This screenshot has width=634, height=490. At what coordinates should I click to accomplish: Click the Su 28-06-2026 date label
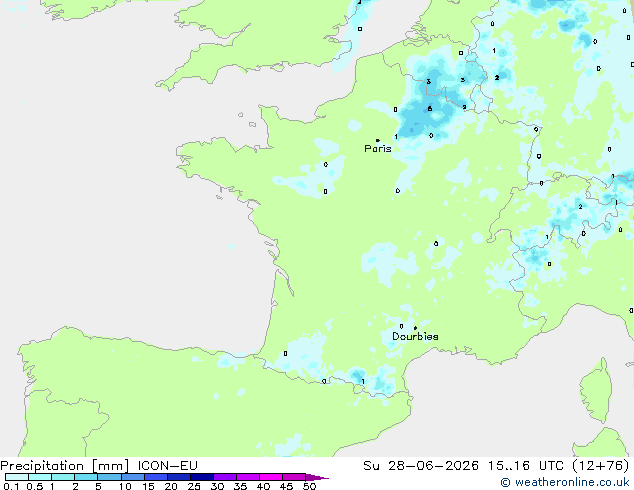coord(421,466)
